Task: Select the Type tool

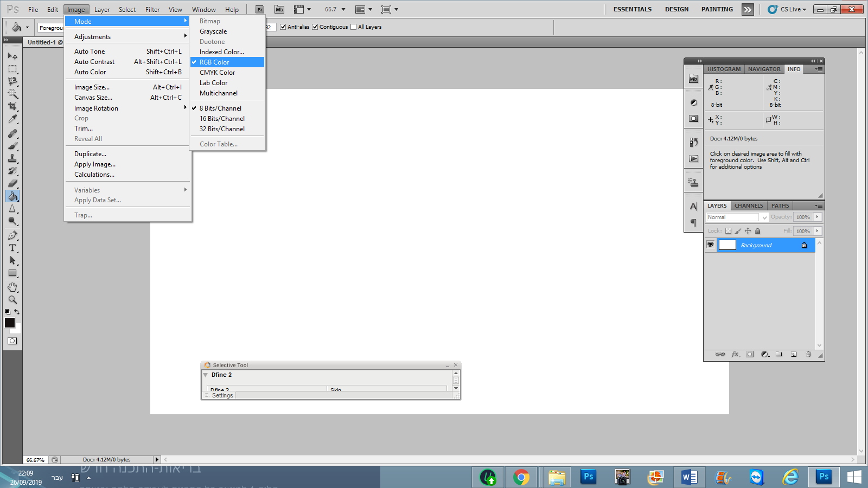Action: coord(12,248)
